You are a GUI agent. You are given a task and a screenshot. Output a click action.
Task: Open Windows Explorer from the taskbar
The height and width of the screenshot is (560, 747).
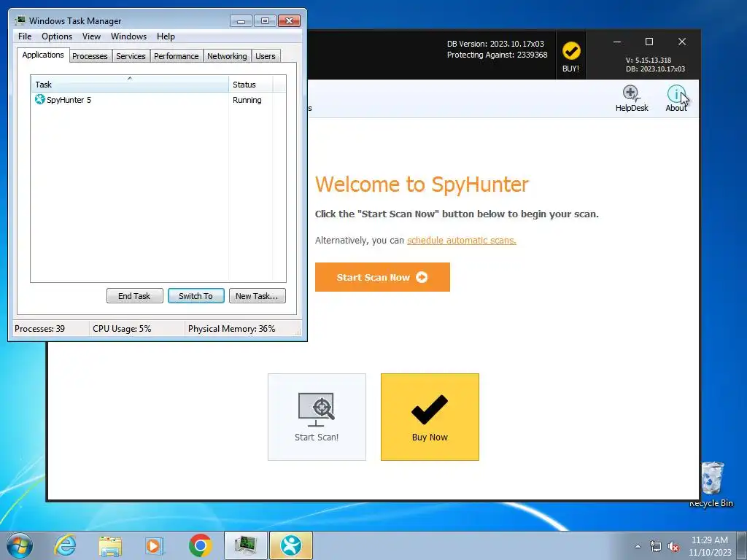110,545
